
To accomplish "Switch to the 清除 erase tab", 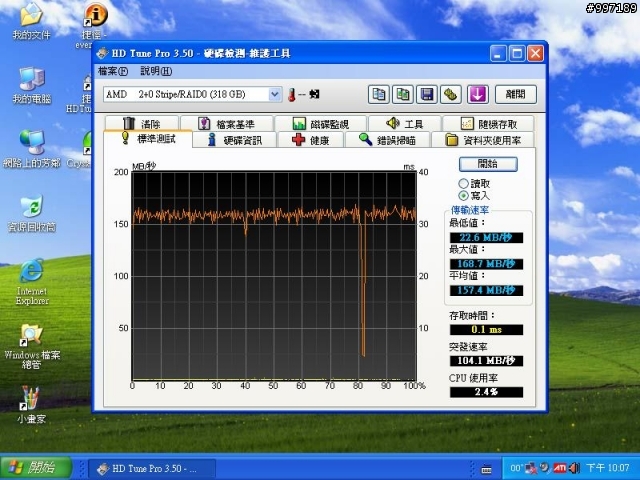I will 142,123.
